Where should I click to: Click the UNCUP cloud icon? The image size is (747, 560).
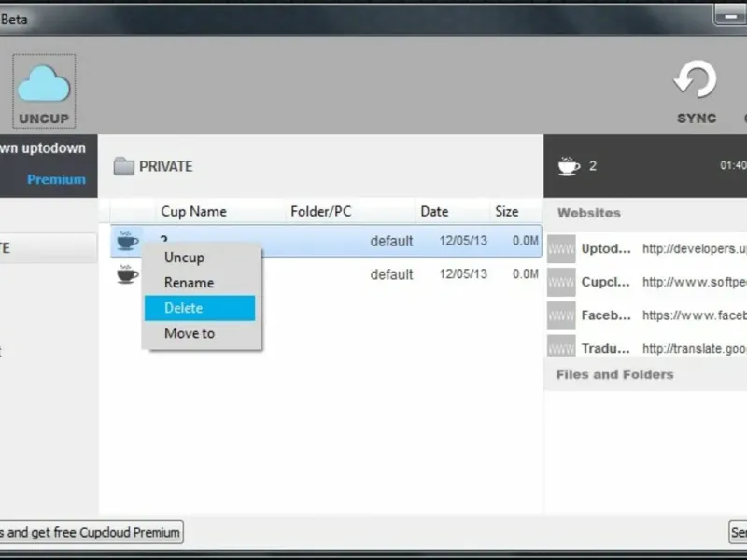click(44, 84)
